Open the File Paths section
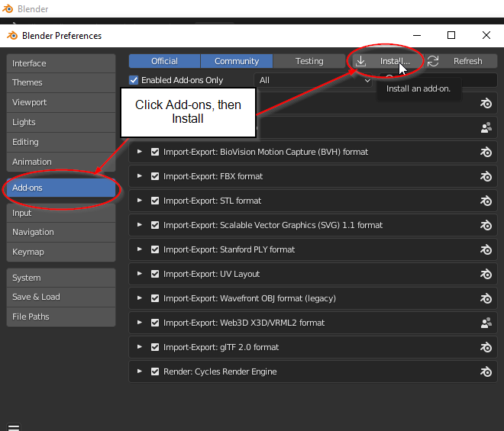504x431 pixels. (61, 317)
